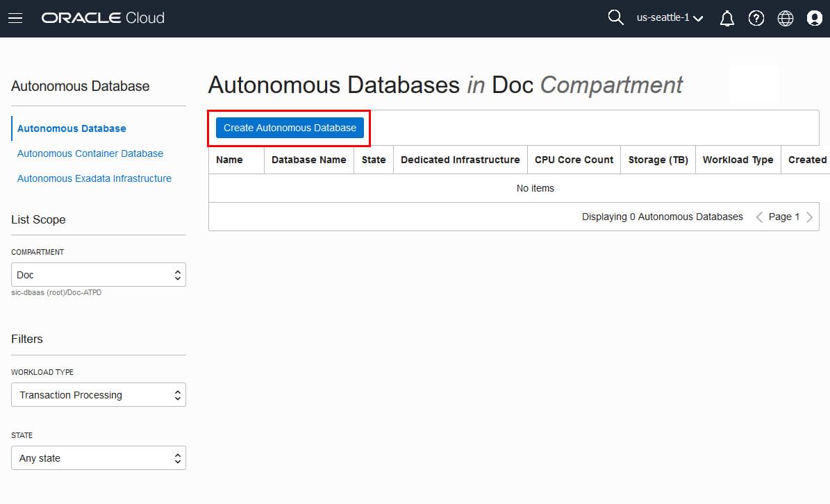Click the language globe icon

[x=785, y=18]
